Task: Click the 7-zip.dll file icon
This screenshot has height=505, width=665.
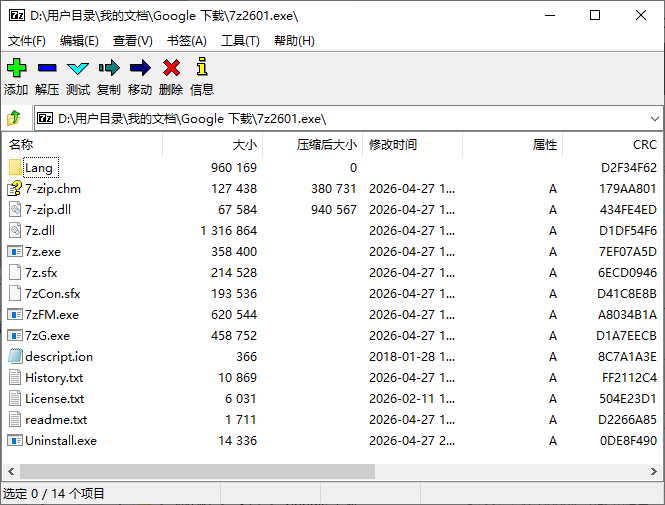Action: pyautogui.click(x=15, y=209)
